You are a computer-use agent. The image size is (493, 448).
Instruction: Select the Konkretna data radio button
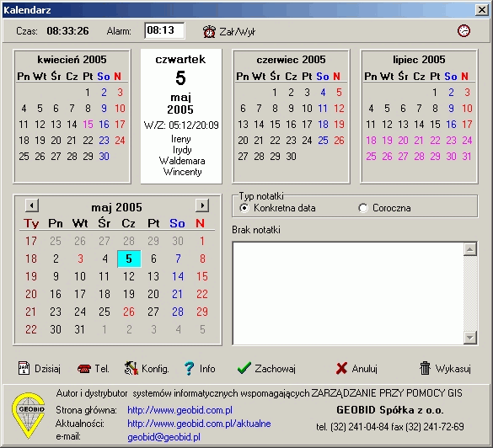point(244,208)
